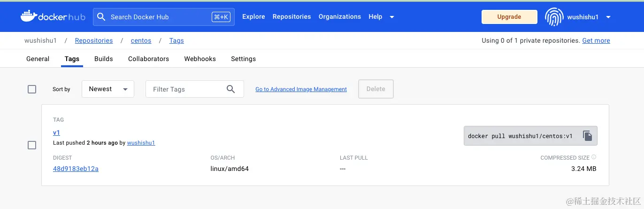The height and width of the screenshot is (209, 644).
Task: Click the Repositories breadcrumb link
Action: [x=94, y=40]
